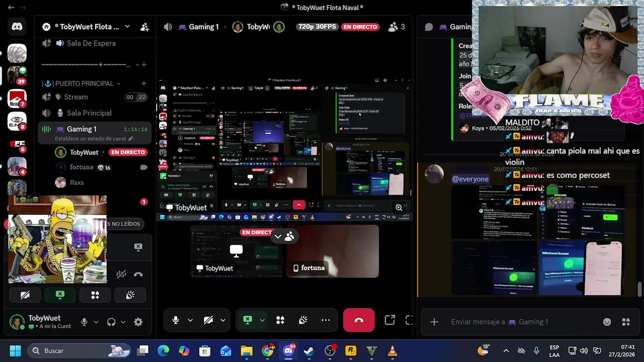The width and height of the screenshot is (644, 362).
Task: Click the taskbar Buscar search box
Action: (x=78, y=351)
